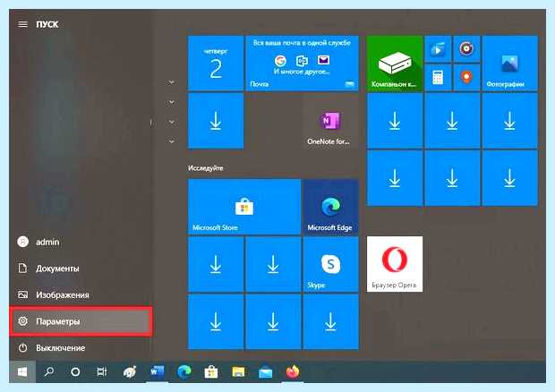Open taskbar search magnifier
This screenshot has height=392, width=555.
point(49,371)
